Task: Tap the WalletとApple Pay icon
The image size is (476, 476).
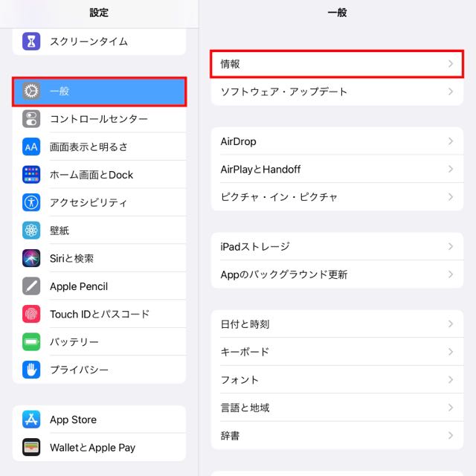Action: pyautogui.click(x=31, y=447)
